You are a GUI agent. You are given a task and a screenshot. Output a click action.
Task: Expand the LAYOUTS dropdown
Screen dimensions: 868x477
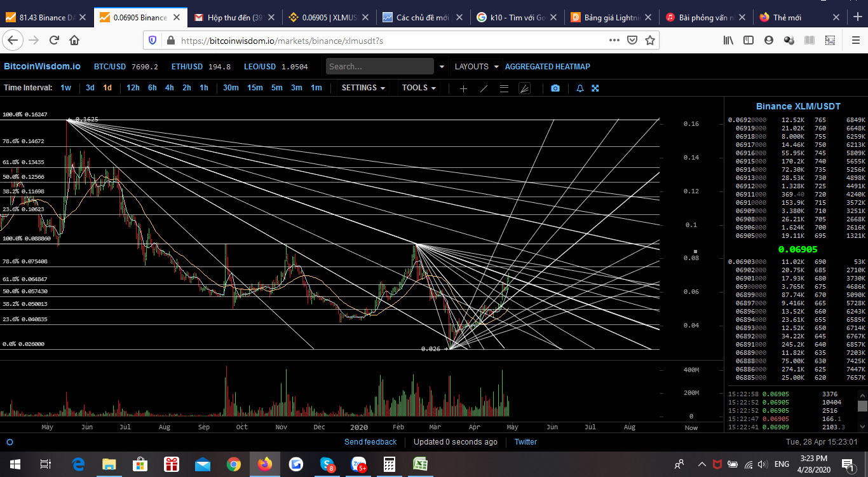(476, 66)
